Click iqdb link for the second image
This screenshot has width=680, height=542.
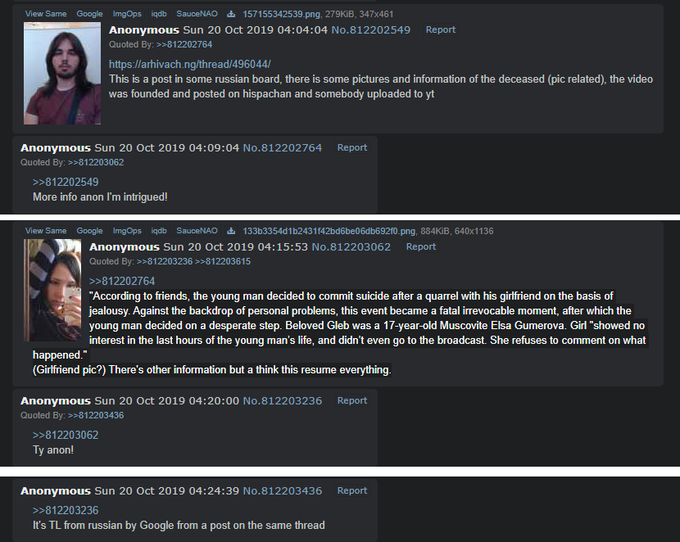tap(159, 231)
